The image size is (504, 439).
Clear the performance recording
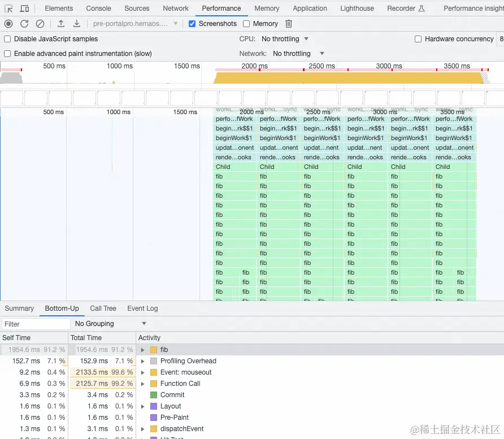pyautogui.click(x=40, y=24)
